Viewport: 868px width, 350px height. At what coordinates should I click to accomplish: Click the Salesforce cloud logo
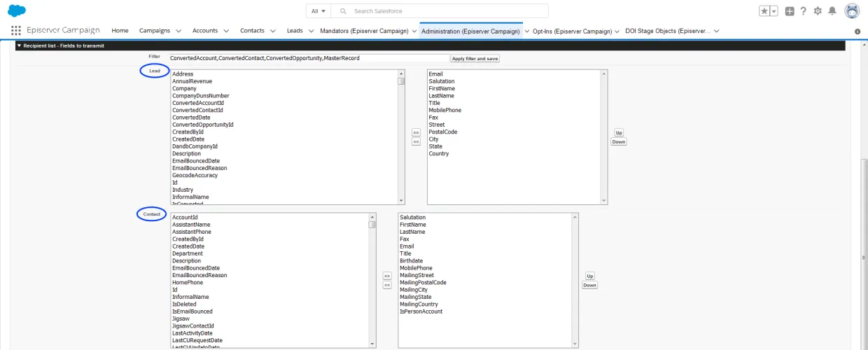point(17,10)
